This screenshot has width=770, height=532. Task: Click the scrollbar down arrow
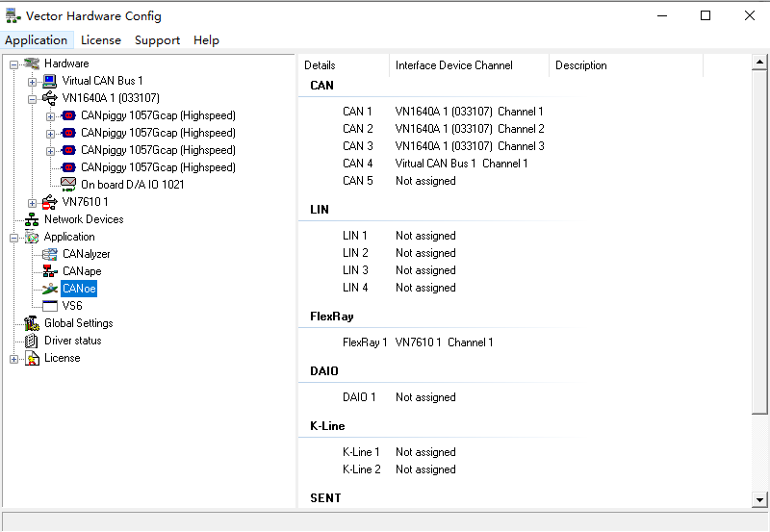click(759, 500)
